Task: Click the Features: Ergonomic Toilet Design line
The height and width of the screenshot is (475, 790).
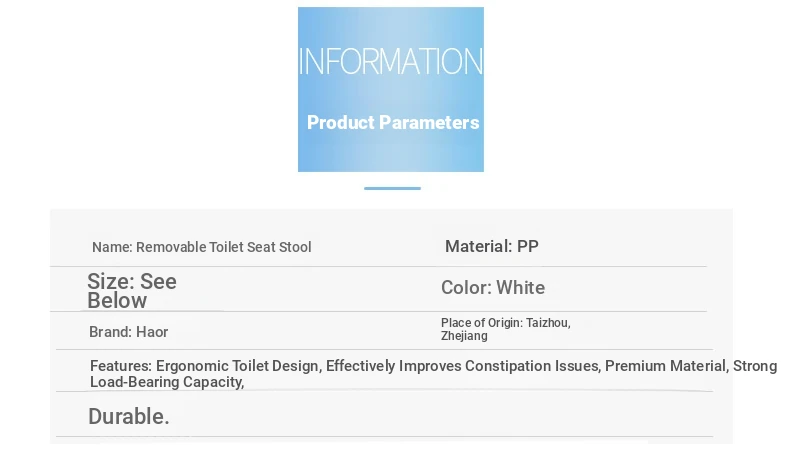Action: [x=433, y=366]
